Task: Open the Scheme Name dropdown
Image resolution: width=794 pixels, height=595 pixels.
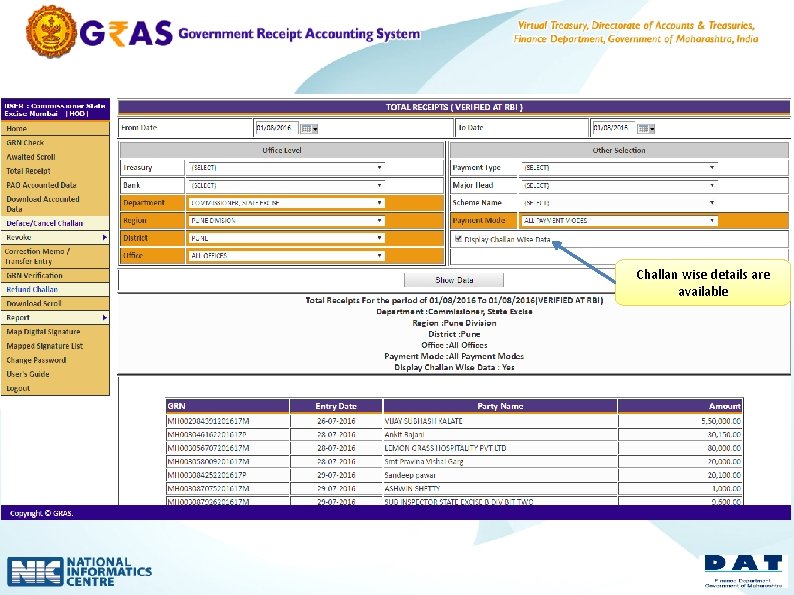Action: click(619, 203)
